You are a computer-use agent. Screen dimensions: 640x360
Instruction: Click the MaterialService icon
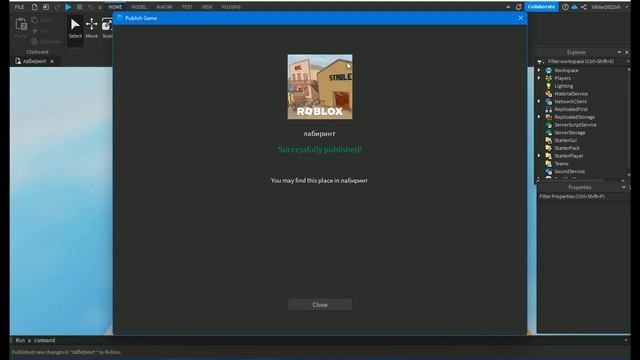(x=549, y=93)
